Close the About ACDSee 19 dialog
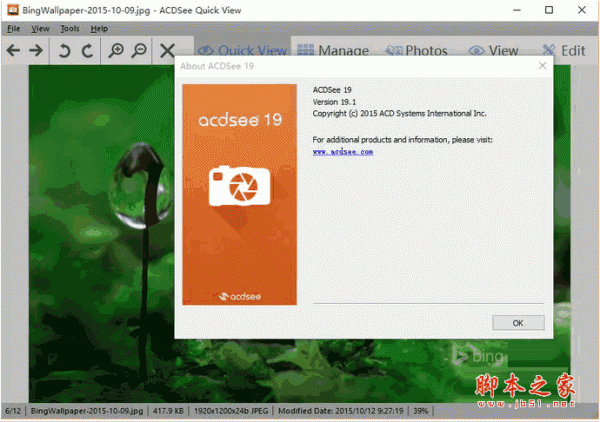The height and width of the screenshot is (422, 600). (542, 66)
